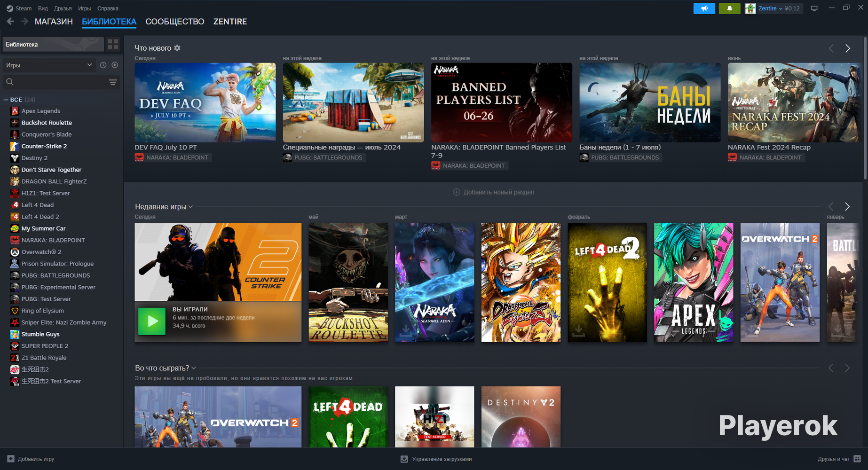Image resolution: width=868 pixels, height=470 pixels.
Task: Open the Игры category dropdown
Action: pyautogui.click(x=49, y=65)
